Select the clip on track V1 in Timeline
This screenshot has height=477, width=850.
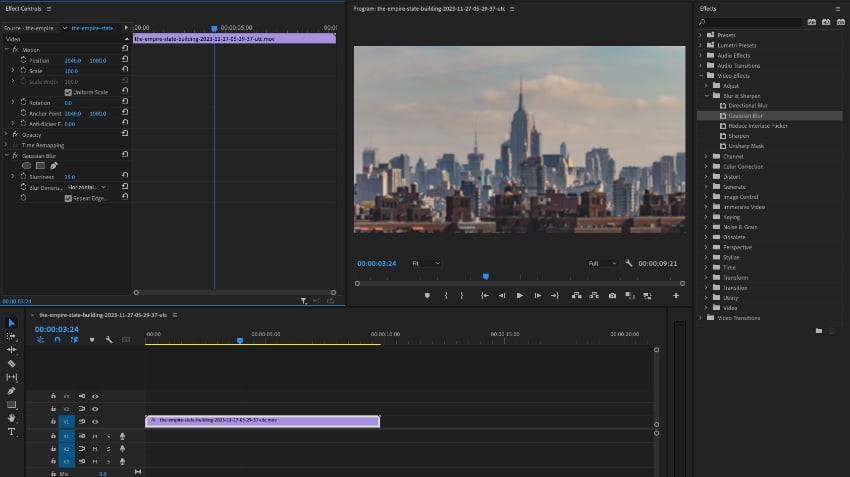262,421
